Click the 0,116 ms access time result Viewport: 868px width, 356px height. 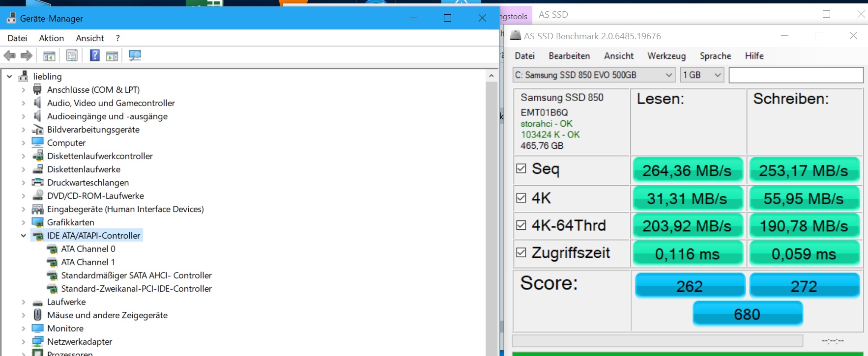tap(687, 254)
